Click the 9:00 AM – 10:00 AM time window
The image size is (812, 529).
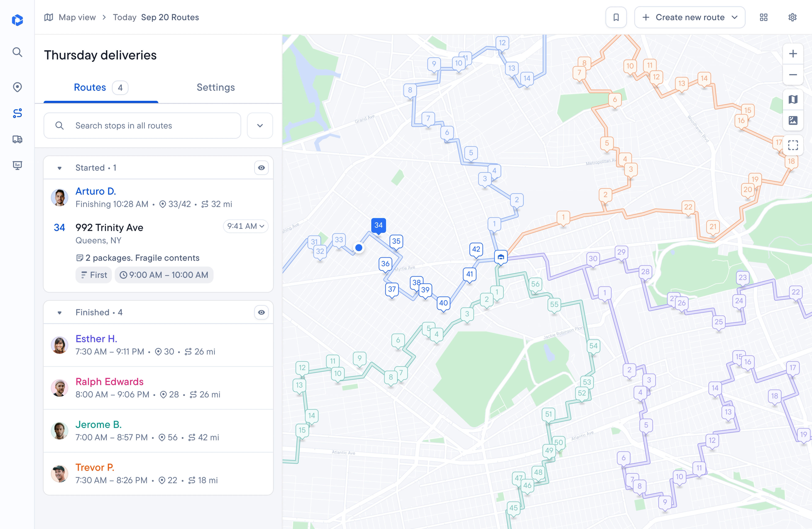[164, 275]
